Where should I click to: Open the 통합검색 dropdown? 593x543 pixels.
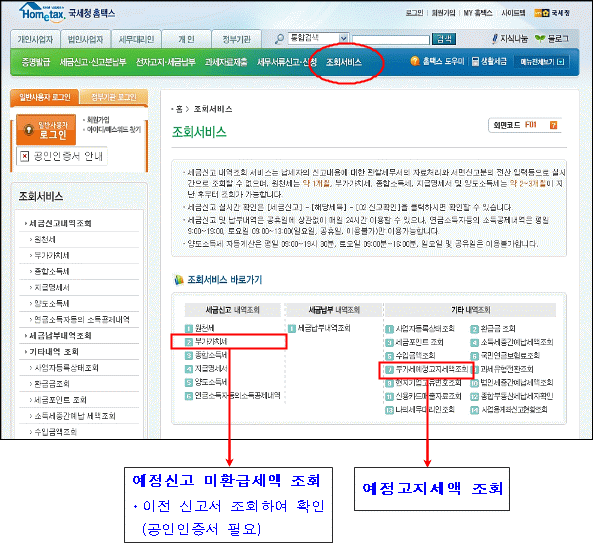(x=343, y=38)
